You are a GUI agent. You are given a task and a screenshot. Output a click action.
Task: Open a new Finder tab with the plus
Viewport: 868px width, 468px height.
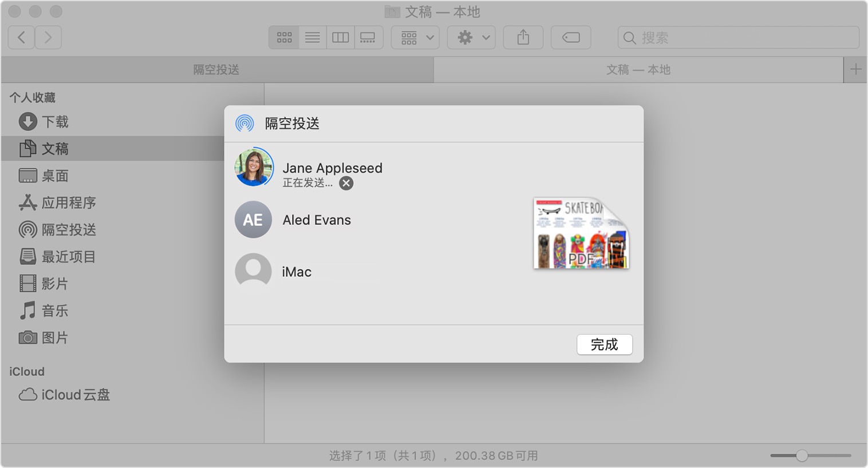coord(855,69)
